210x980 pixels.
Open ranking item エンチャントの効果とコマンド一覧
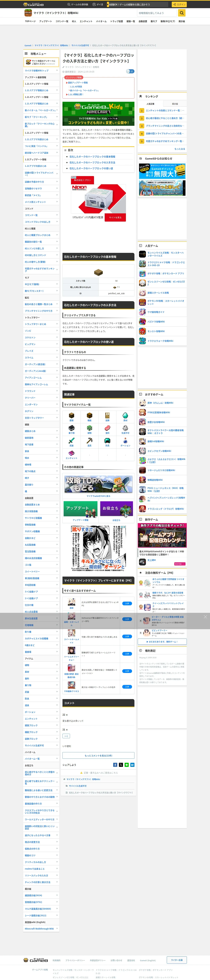pos(163,110)
